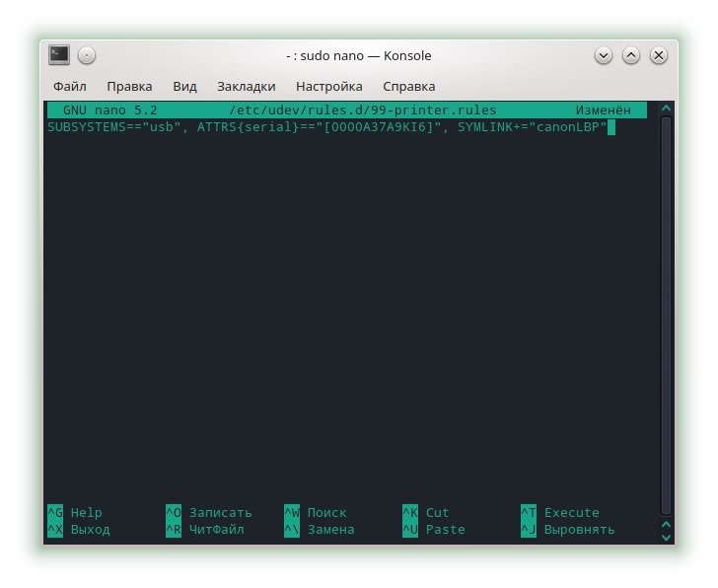Click the ^J Выровнять shortcut label
Screen dimensions: 718x588
click(568, 530)
